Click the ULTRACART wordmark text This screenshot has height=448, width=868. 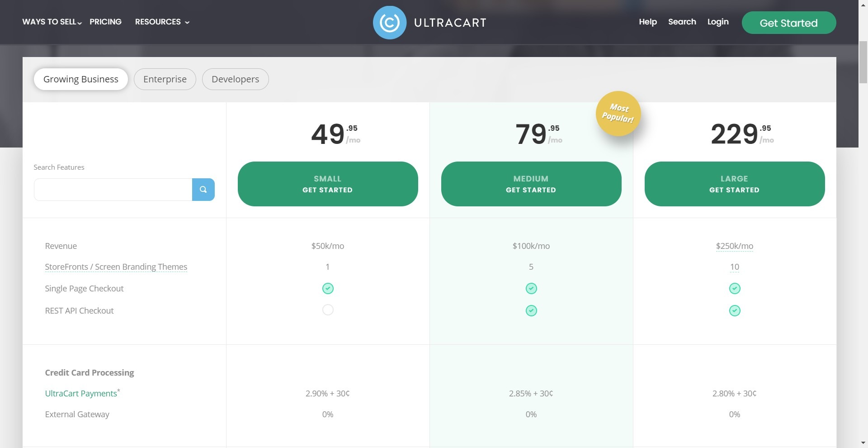[450, 23]
